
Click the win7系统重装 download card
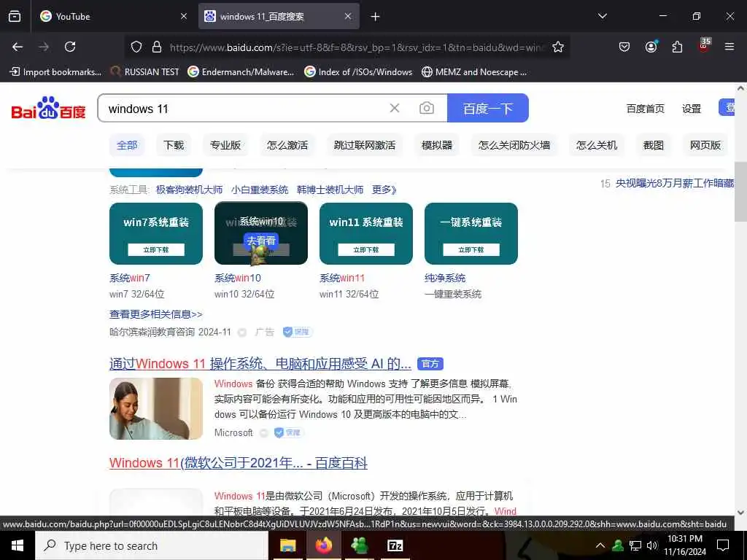(x=156, y=233)
